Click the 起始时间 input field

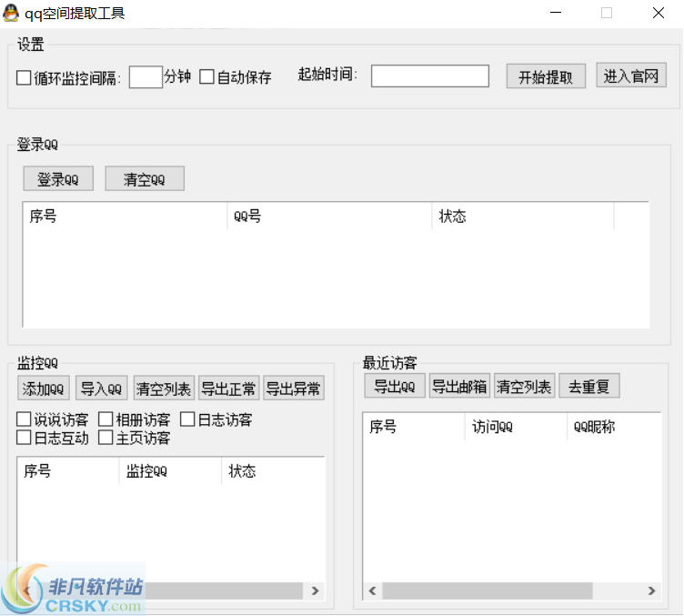(429, 76)
